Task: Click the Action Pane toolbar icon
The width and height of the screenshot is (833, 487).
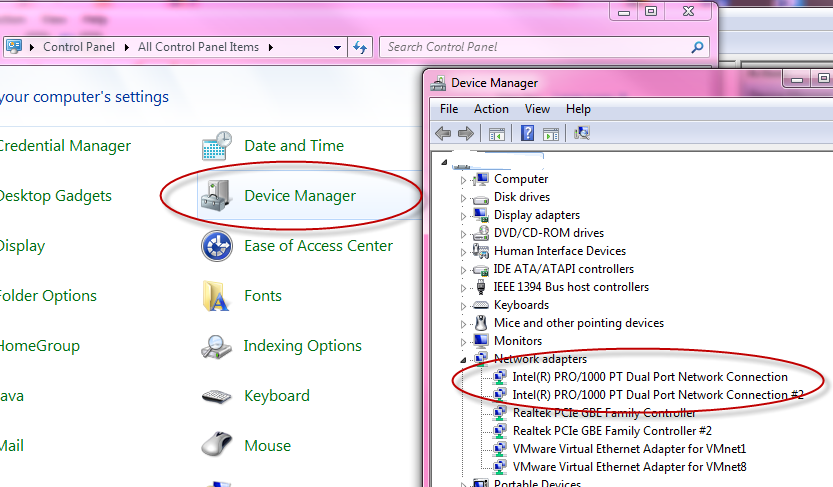Action: coord(551,134)
